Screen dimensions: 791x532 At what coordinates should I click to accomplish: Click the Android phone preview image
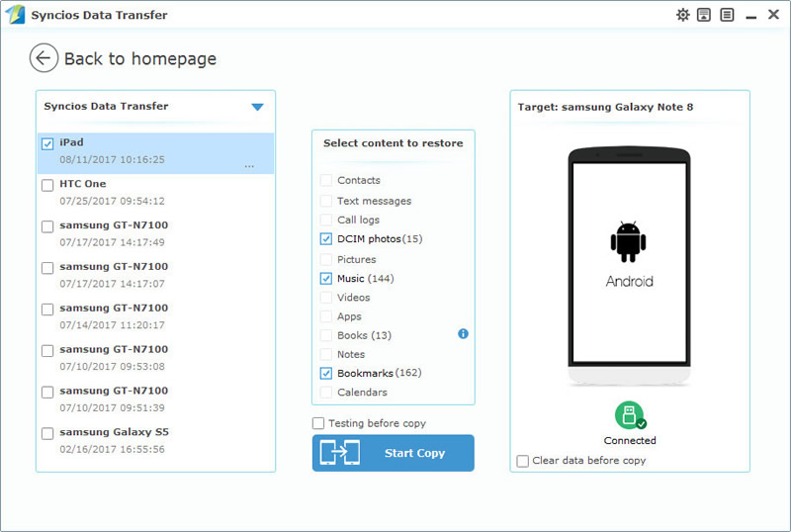(629, 267)
